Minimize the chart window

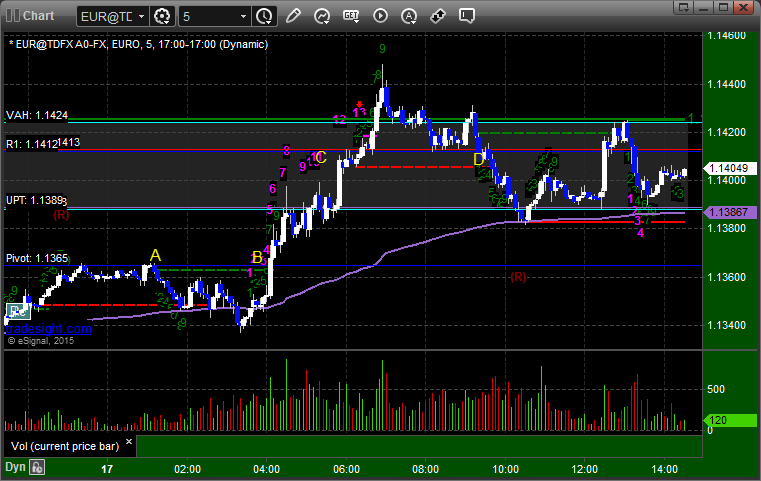704,7
